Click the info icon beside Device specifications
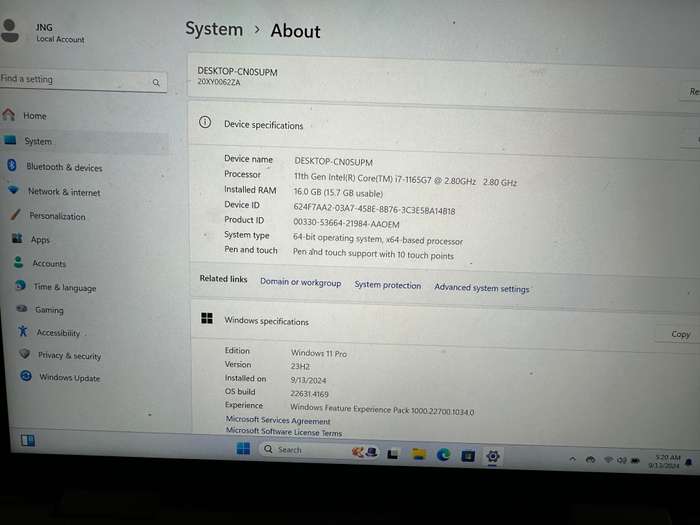This screenshot has width=700, height=525. (x=205, y=122)
